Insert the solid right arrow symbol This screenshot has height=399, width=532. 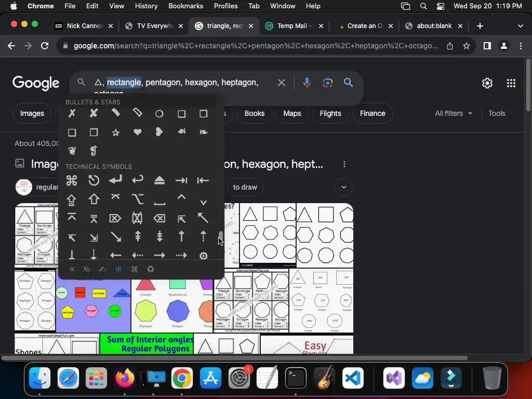[159, 255]
